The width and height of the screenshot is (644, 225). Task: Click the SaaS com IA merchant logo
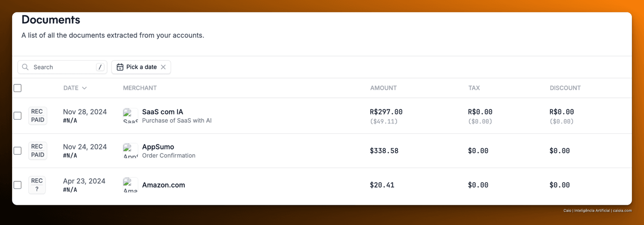[130, 115]
